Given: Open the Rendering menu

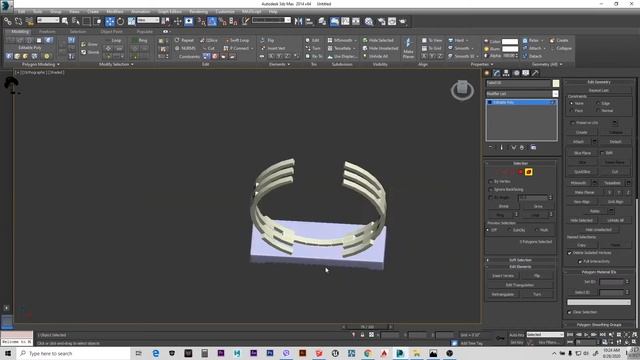Looking at the screenshot, I should click(x=198, y=12).
